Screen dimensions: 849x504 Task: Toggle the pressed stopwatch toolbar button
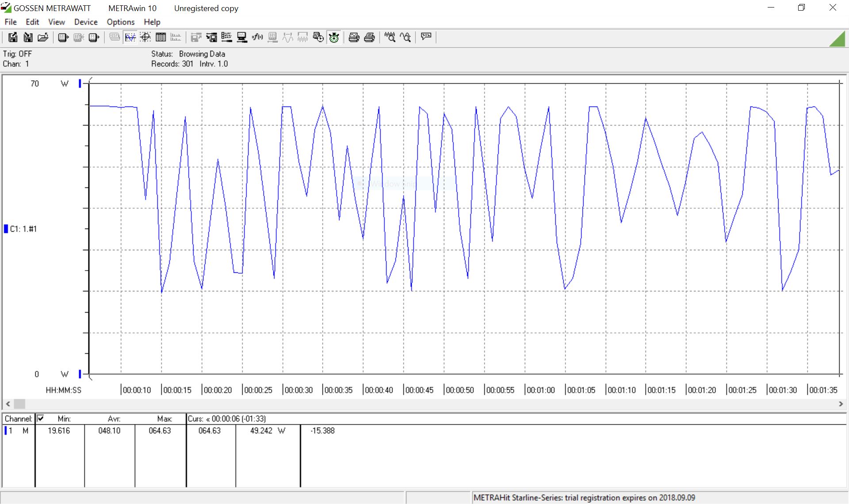click(x=334, y=38)
